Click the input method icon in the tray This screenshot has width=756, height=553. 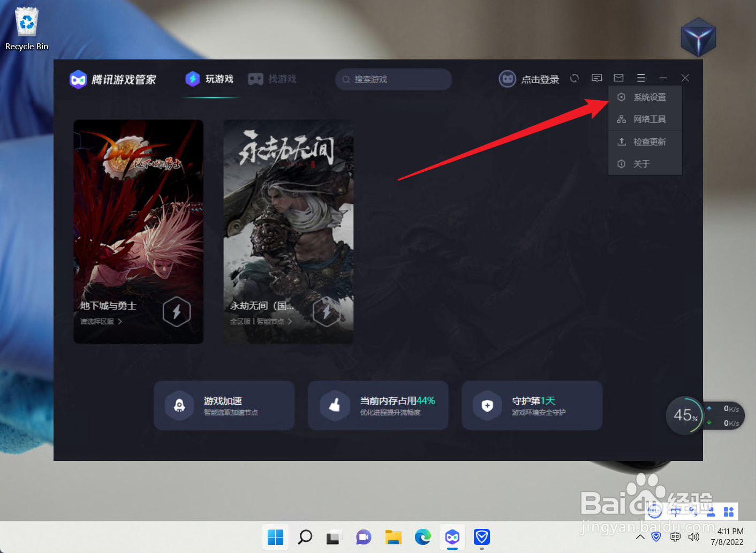(675, 537)
